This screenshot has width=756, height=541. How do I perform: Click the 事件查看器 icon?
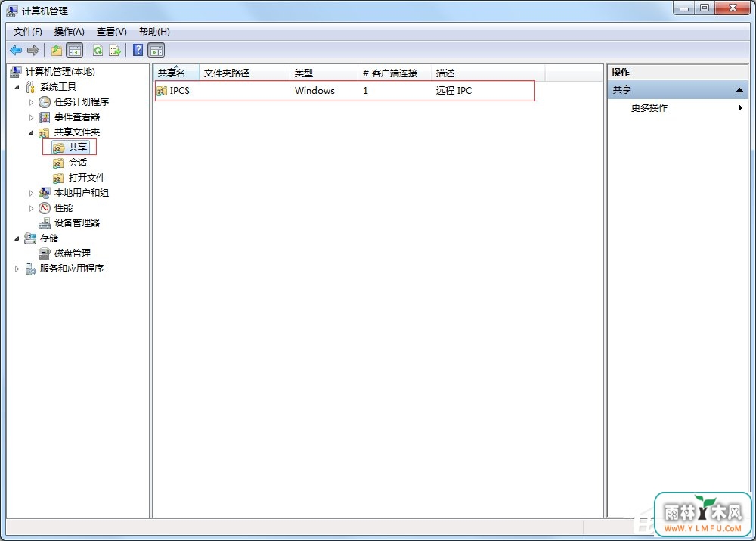45,117
